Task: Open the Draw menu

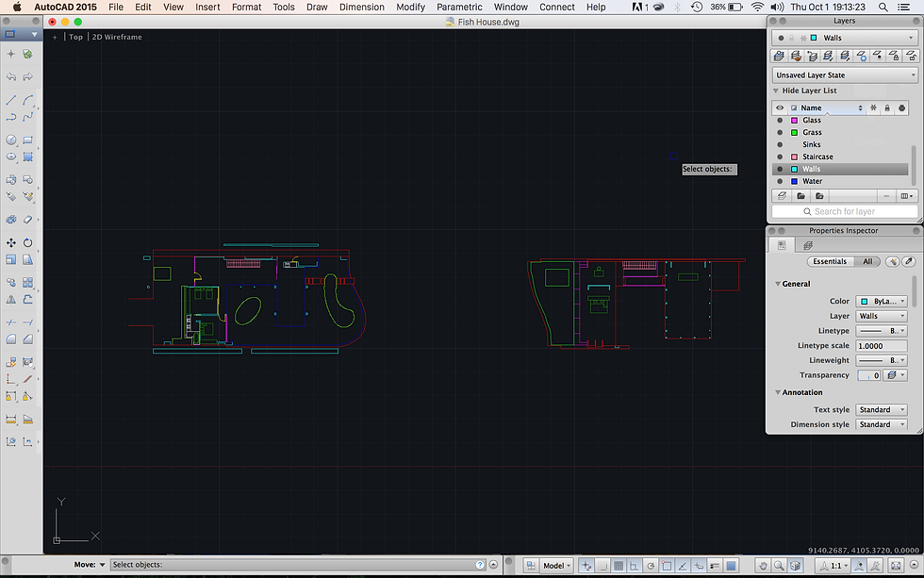Action: pos(317,7)
